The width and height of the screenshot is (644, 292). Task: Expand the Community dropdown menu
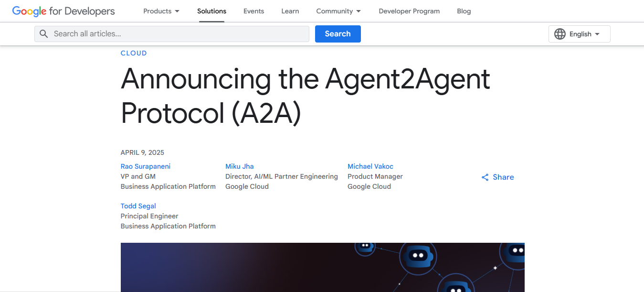click(x=338, y=11)
